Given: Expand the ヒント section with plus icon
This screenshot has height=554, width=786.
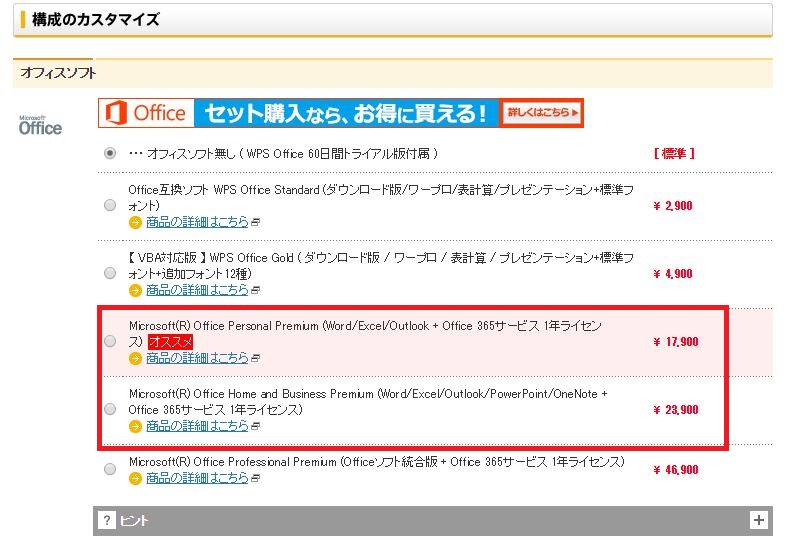Looking at the screenshot, I should [758, 520].
